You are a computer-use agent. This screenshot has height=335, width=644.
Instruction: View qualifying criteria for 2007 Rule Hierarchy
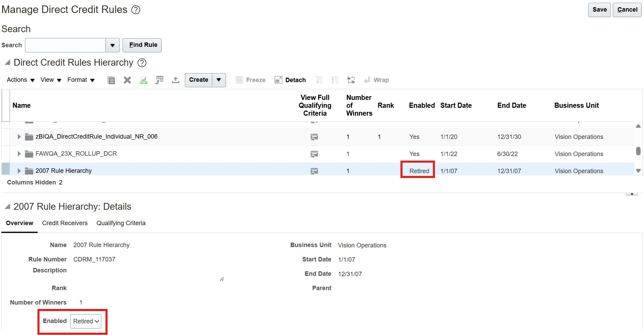coord(314,171)
